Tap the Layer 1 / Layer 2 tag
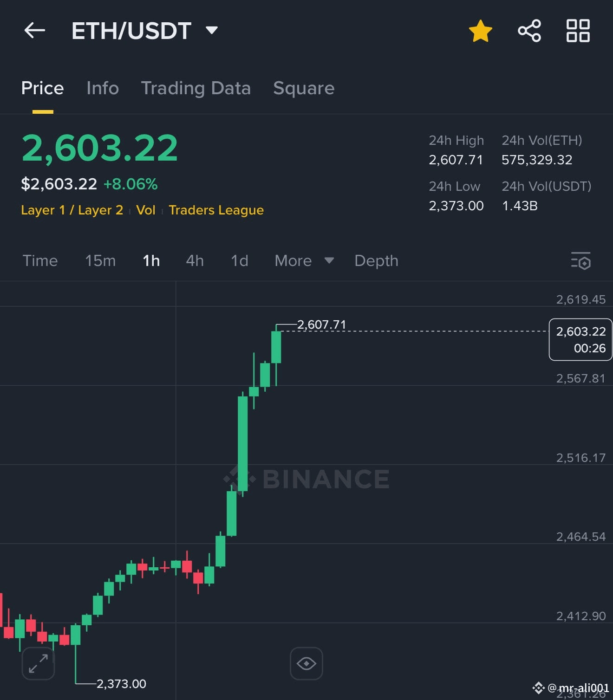The height and width of the screenshot is (700, 613). coord(72,210)
